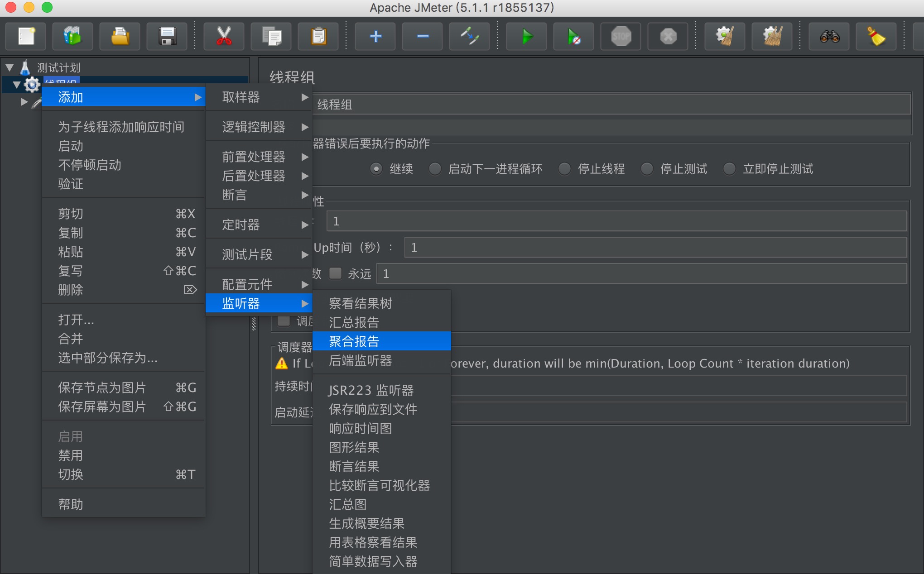Click the 名称 field containing 线程组
The height and width of the screenshot is (574, 924).
point(611,105)
